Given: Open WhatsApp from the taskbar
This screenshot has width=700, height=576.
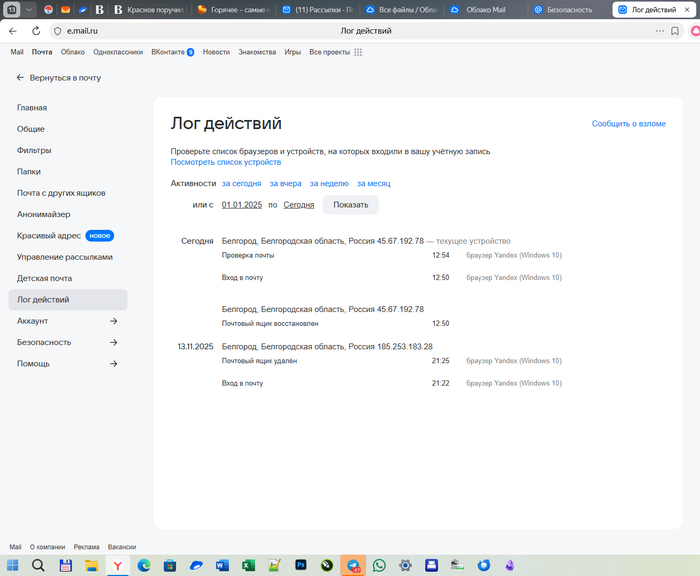Looking at the screenshot, I should coord(379,565).
